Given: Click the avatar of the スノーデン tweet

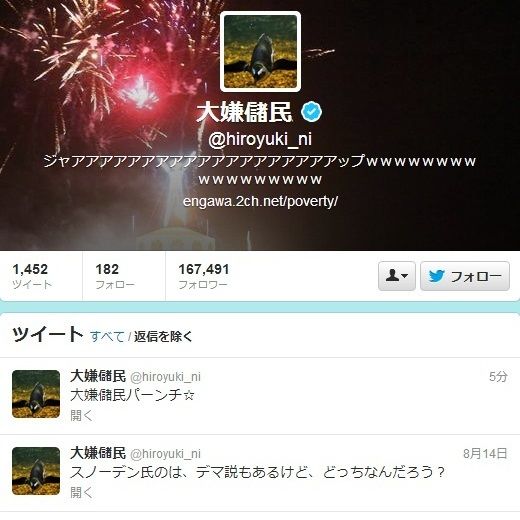Looking at the screenshot, I should [x=36, y=471].
